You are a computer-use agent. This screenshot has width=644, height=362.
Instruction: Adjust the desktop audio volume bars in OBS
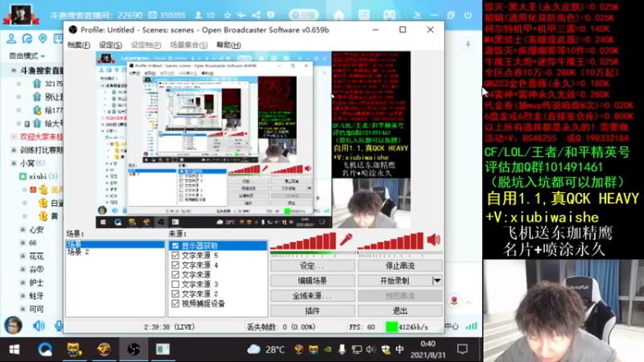click(x=390, y=241)
